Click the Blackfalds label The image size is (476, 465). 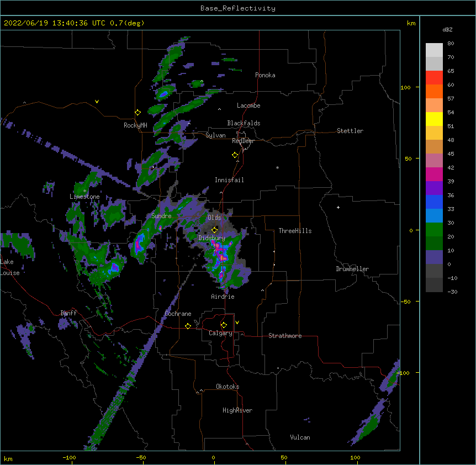click(x=244, y=123)
